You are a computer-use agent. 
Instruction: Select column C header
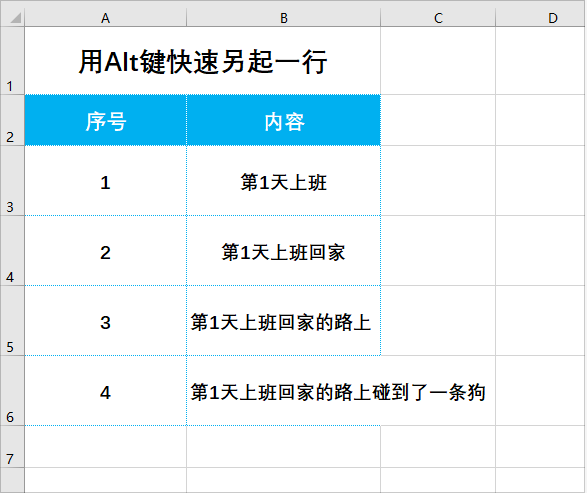click(x=438, y=18)
